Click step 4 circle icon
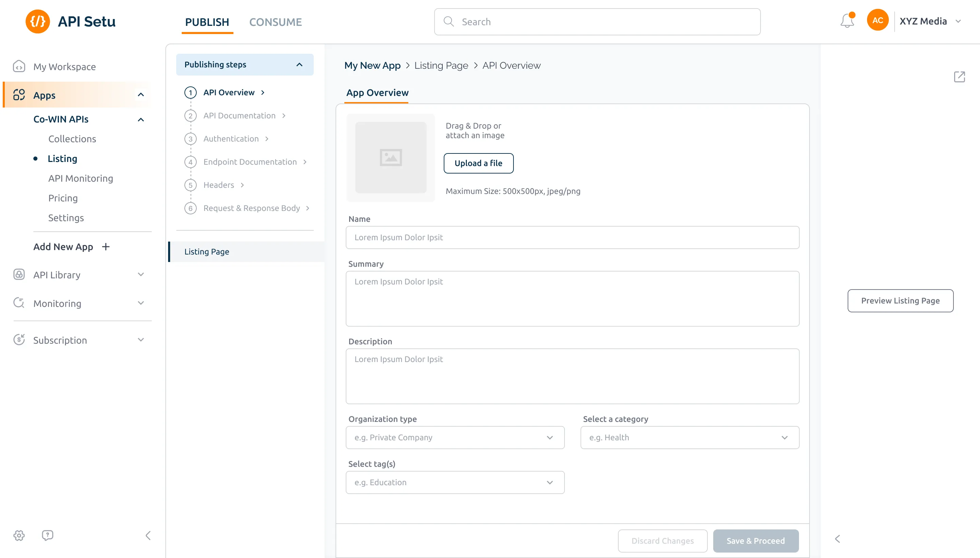 191,162
